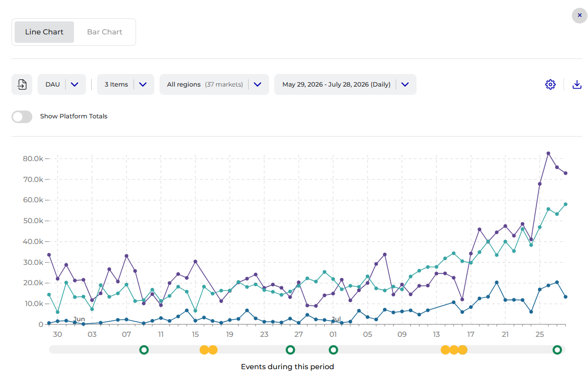
Task: Download the chart data
Action: (577, 84)
